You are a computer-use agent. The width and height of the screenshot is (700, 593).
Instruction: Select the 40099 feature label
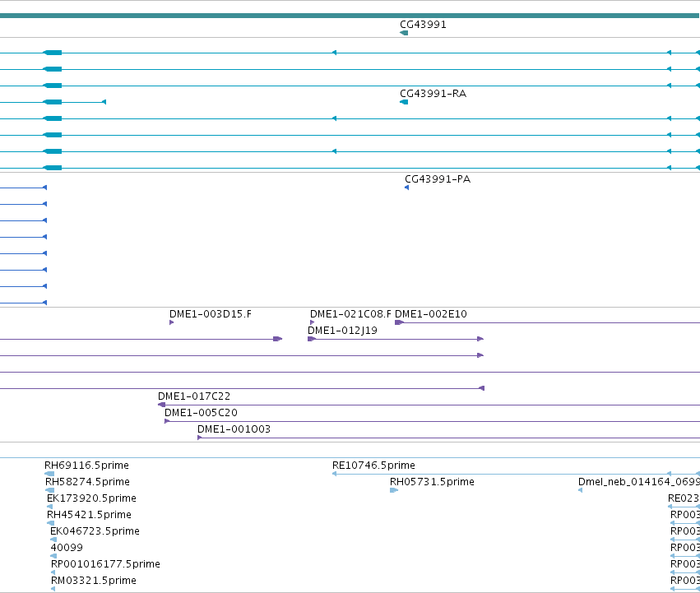(67, 548)
